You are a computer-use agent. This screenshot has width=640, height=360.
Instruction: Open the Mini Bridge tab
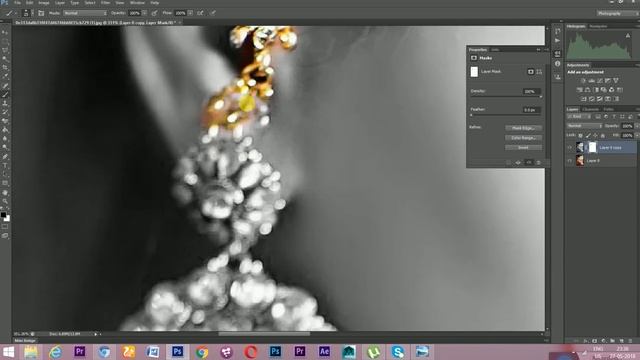click(25, 340)
